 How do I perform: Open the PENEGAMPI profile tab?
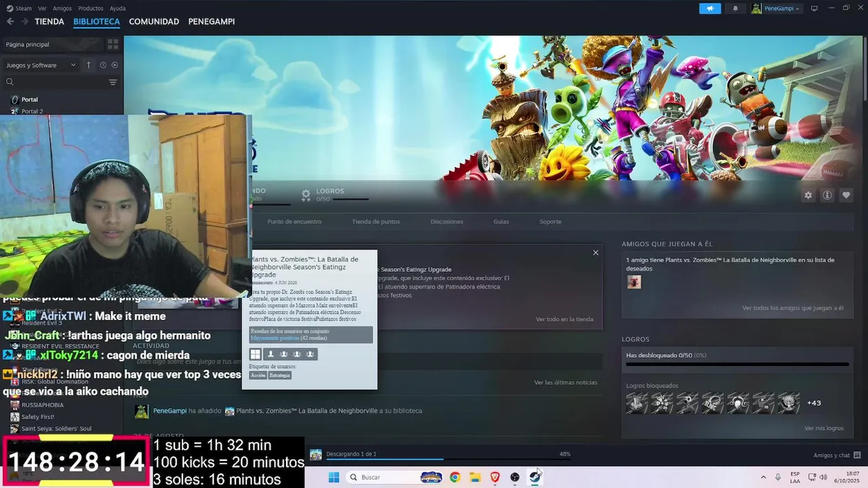(x=212, y=22)
